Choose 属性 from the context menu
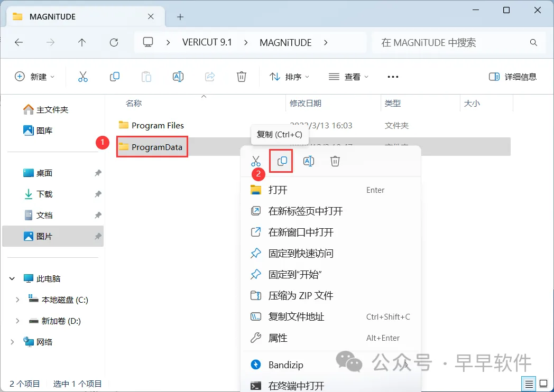The height and width of the screenshot is (392, 554). (331, 338)
